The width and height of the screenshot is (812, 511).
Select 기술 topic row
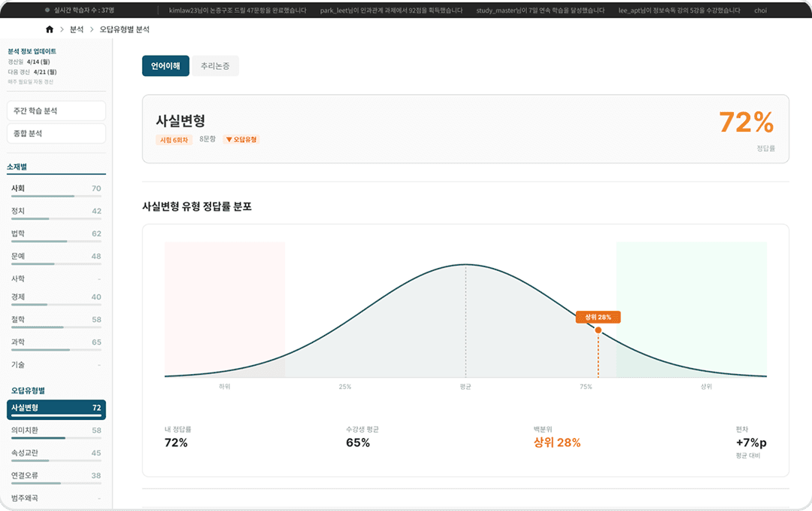(56, 365)
